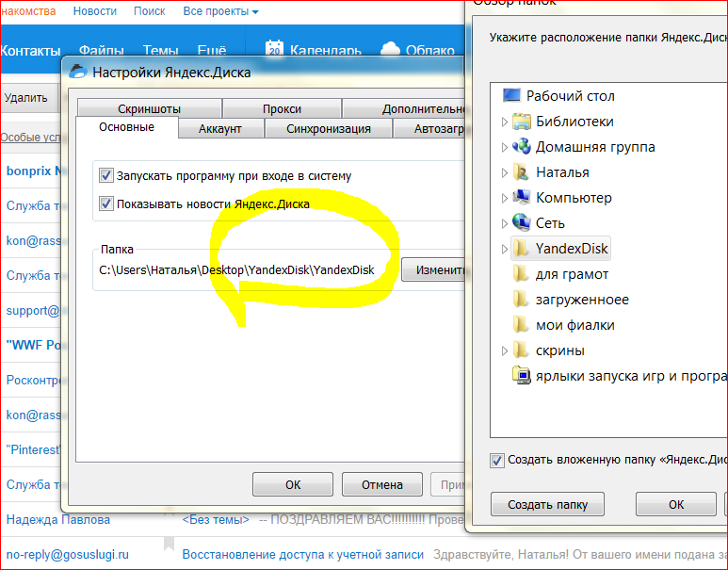Toggle Запускать программу при входе checkbox
Viewport: 728px width, 570px height.
pos(105,175)
